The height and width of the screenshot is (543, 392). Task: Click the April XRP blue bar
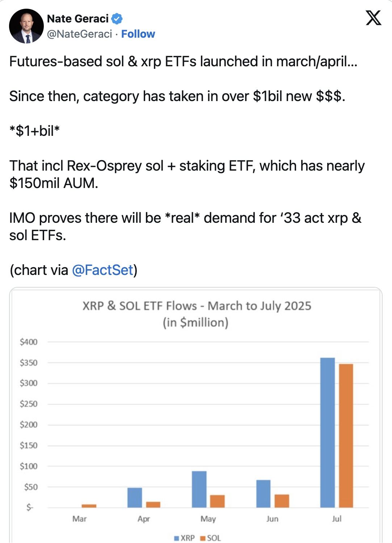(x=135, y=497)
